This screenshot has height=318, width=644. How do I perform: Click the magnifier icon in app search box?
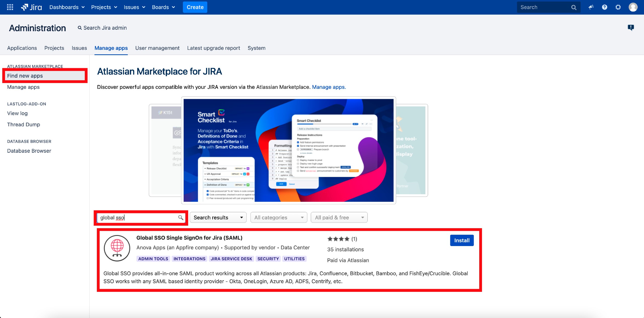point(181,218)
